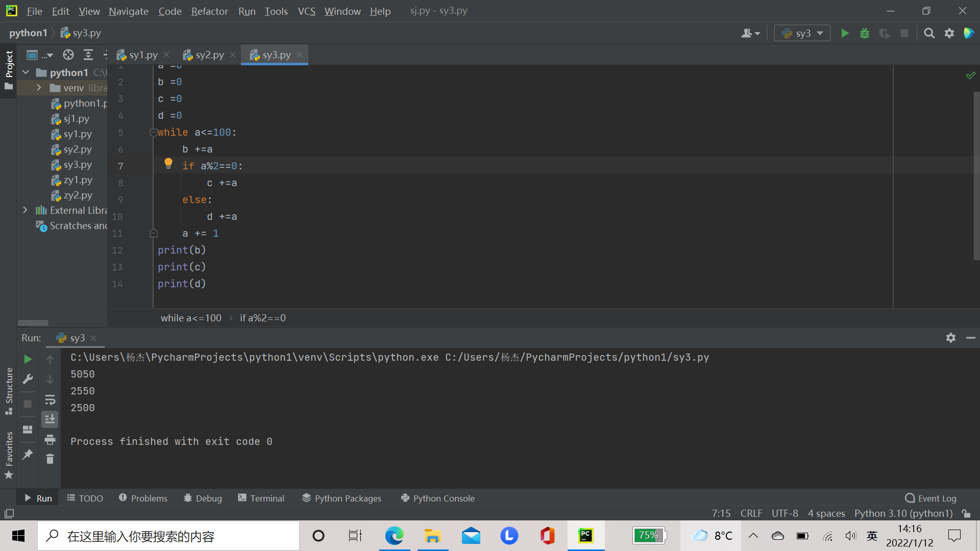Viewport: 980px width, 551px height.
Task: Select opened file locate target icon in Project panel
Action: pos(68,55)
